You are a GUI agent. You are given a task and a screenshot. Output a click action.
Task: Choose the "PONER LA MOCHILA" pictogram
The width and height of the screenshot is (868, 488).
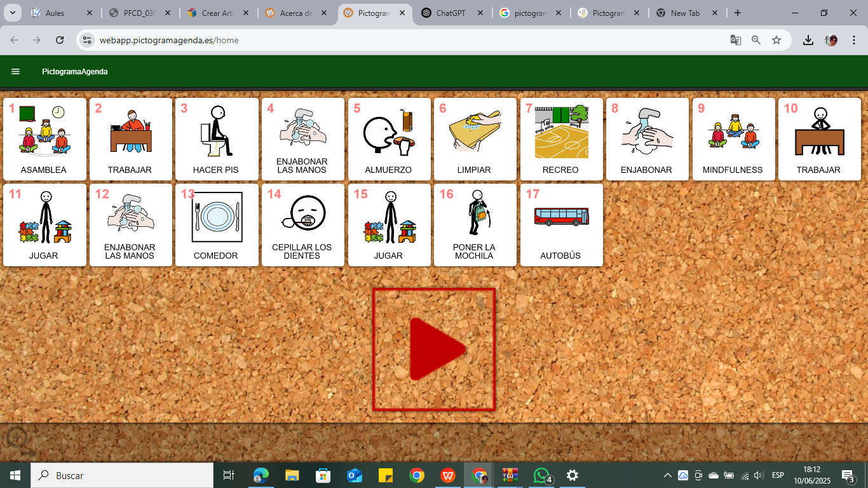(x=475, y=225)
